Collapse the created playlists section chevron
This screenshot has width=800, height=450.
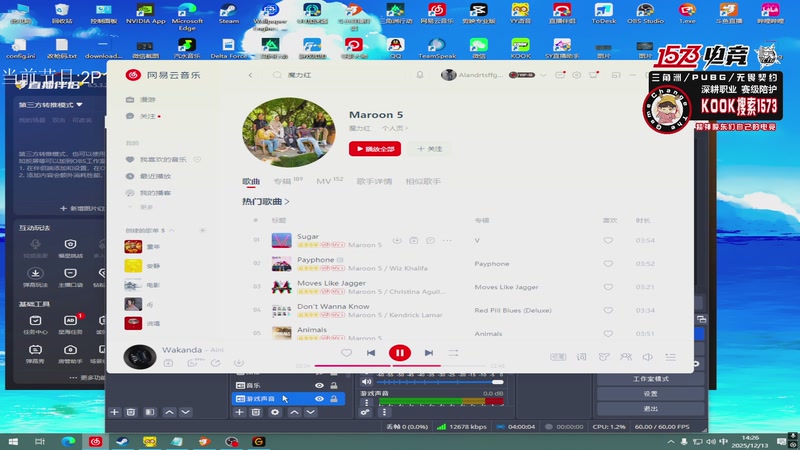[x=172, y=231]
